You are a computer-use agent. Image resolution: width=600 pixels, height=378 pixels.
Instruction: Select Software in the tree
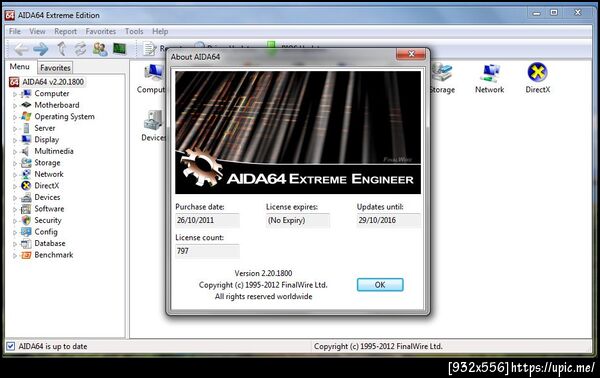coord(49,209)
